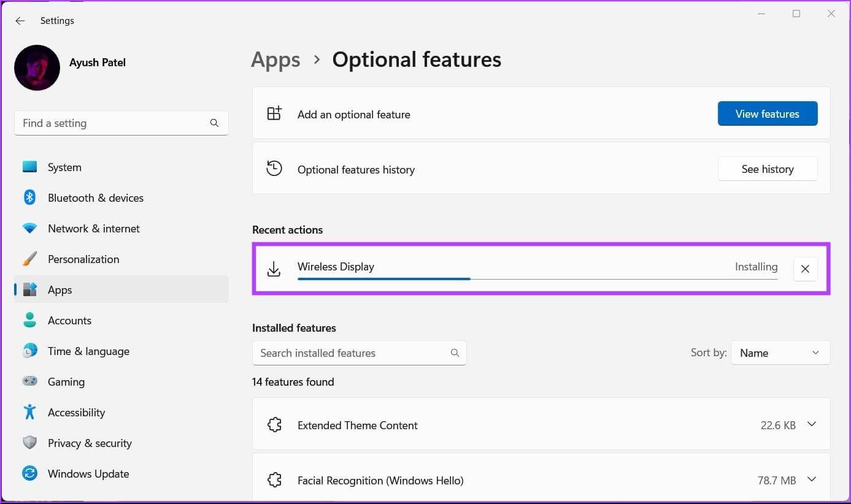This screenshot has height=504, width=851.
Task: Click the Wireless Display install progress bar
Action: 537,279
